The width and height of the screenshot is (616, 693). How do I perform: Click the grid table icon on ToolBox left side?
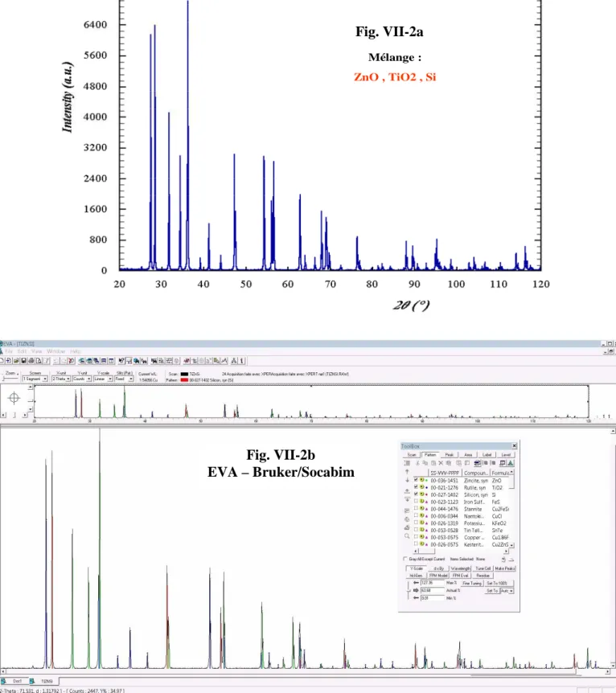point(407,511)
